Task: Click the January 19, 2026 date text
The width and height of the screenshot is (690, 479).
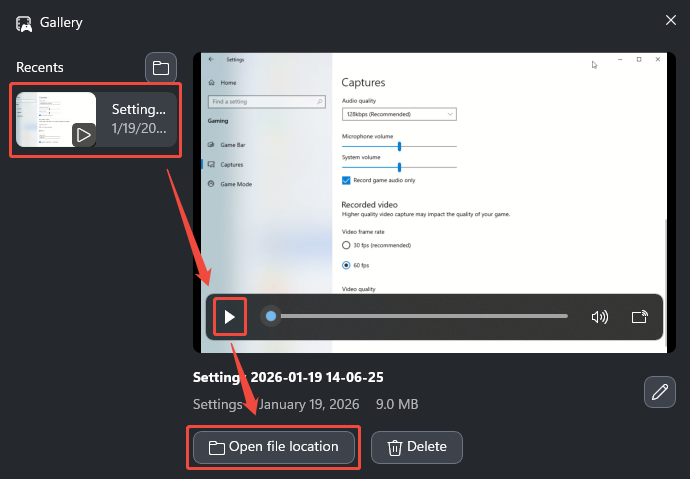Action: coord(309,404)
